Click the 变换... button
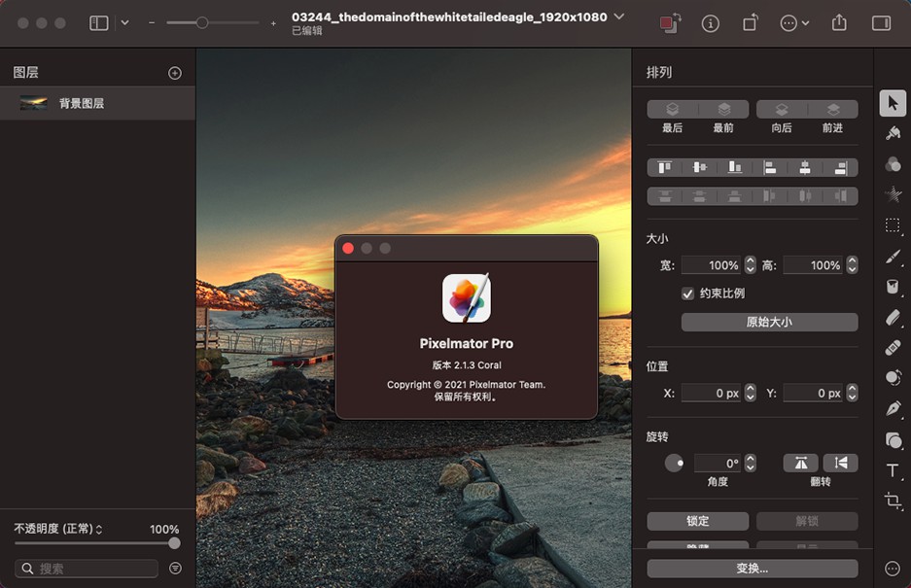Image resolution: width=911 pixels, height=588 pixels. (752, 569)
